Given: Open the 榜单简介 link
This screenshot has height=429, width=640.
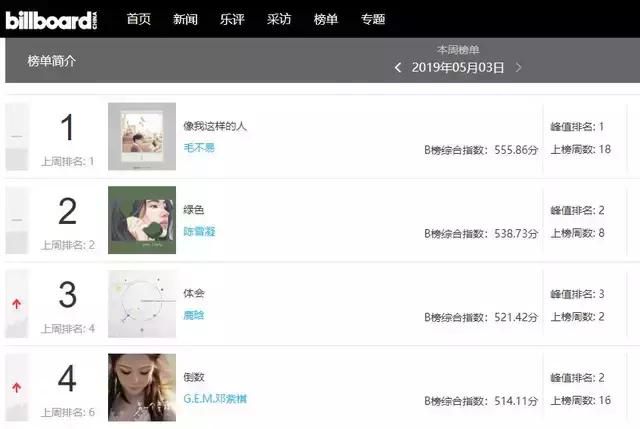Looking at the screenshot, I should (x=51, y=61).
